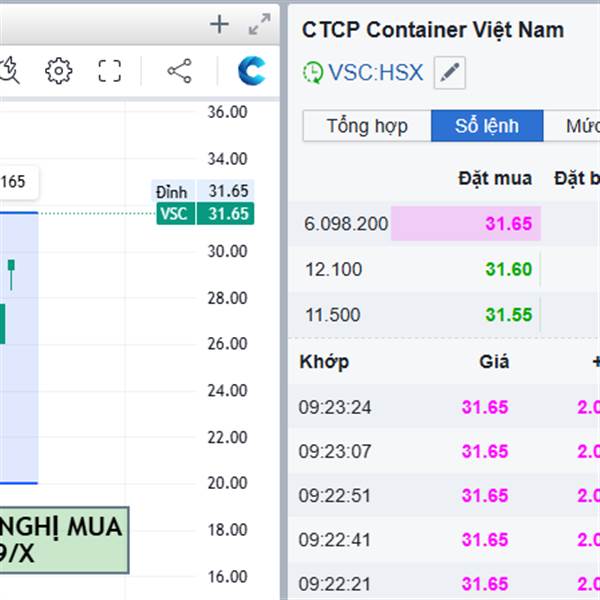This screenshot has width=600, height=600.
Task: Select matched trade time 09:23:24
Action: (x=335, y=407)
